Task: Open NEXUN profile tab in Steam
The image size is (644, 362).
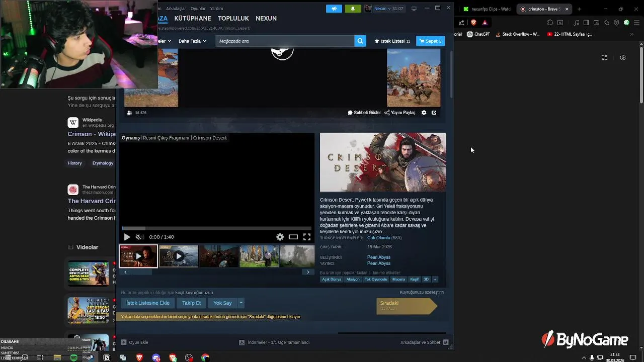Action: (x=266, y=18)
